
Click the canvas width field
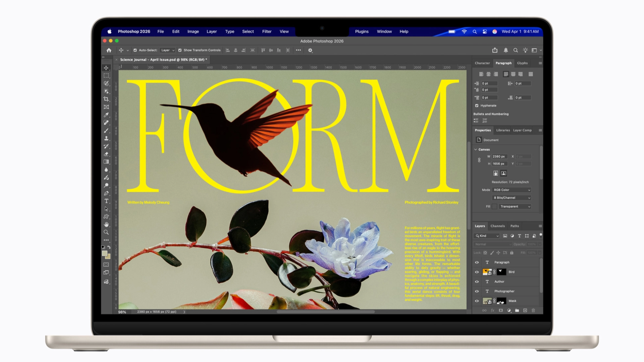tap(499, 157)
